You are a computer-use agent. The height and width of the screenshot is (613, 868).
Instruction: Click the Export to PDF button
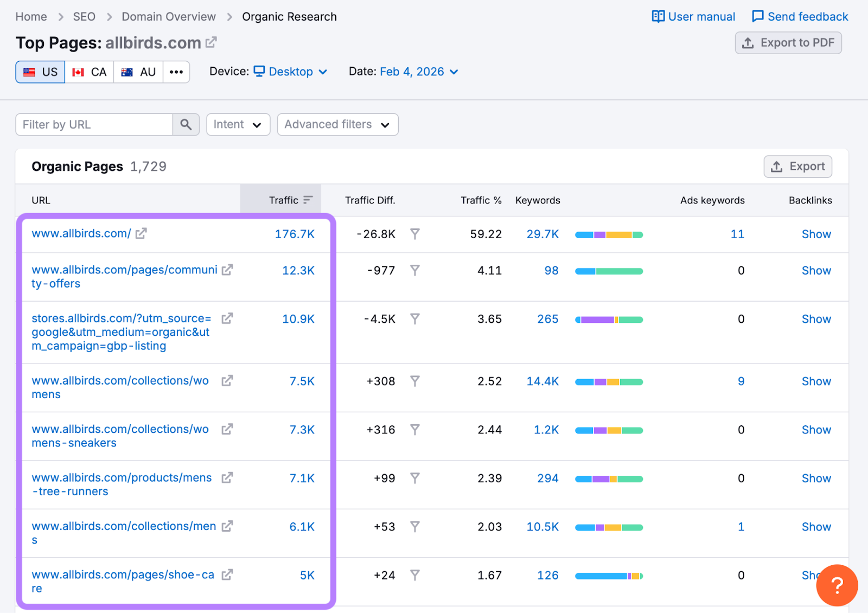(788, 42)
